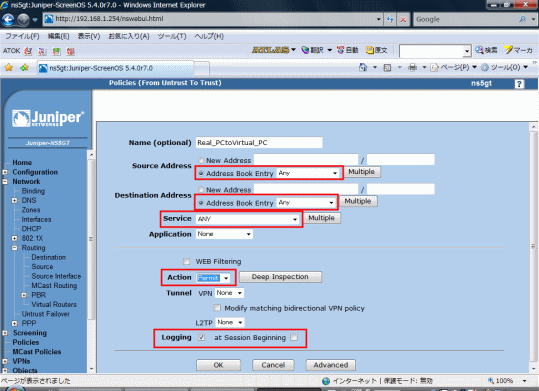Click Multiple beside Service dropdown
This screenshot has height=391, width=539.
(321, 218)
